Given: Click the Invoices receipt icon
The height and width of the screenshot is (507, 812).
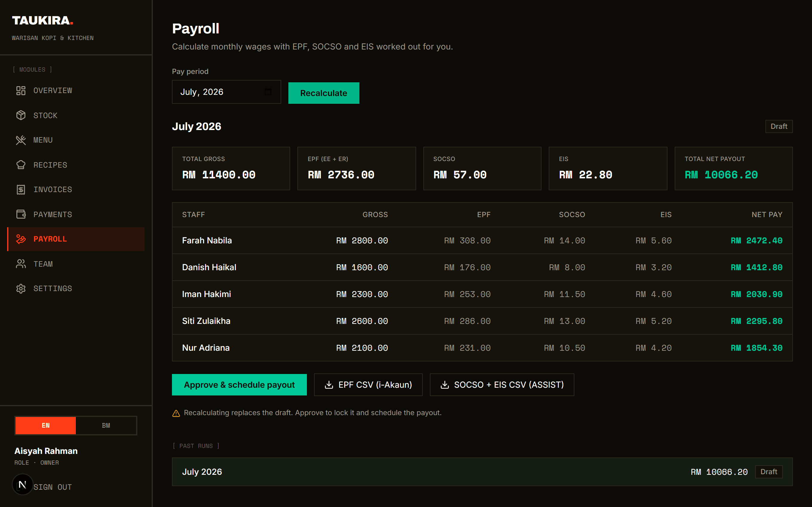Looking at the screenshot, I should 21,189.
